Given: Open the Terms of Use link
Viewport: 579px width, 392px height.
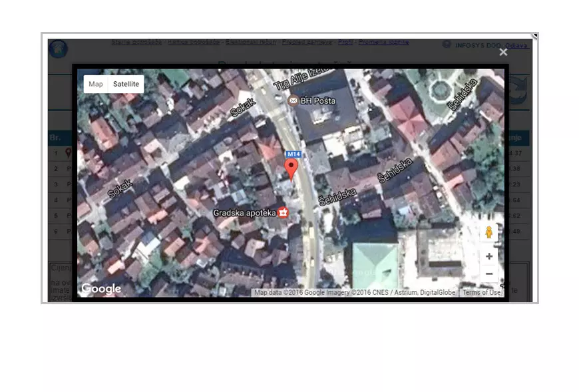Looking at the screenshot, I should click(481, 293).
